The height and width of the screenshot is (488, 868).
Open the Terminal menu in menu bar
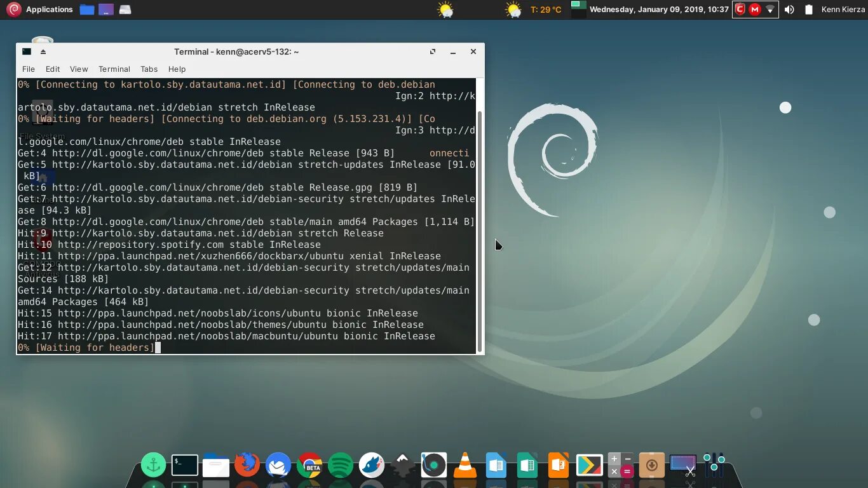tap(114, 69)
